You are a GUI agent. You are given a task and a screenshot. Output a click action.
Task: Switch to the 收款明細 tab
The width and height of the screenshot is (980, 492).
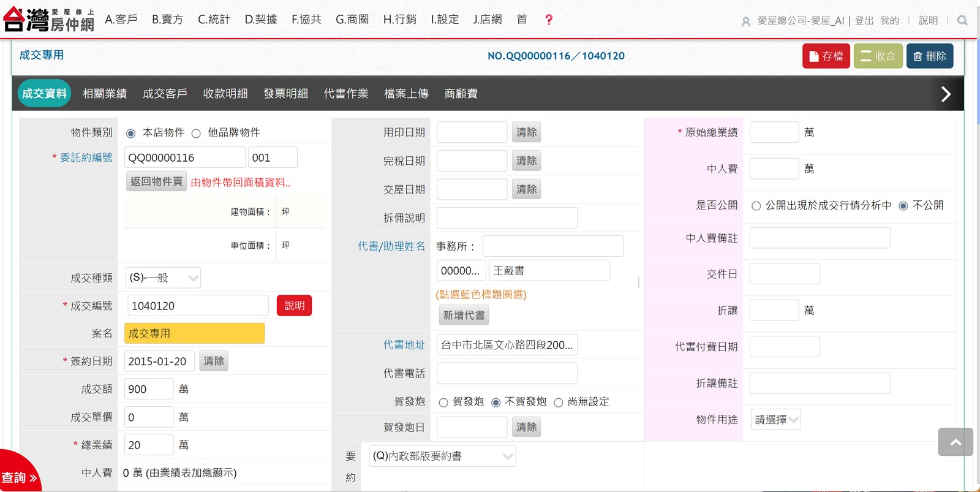coord(225,94)
